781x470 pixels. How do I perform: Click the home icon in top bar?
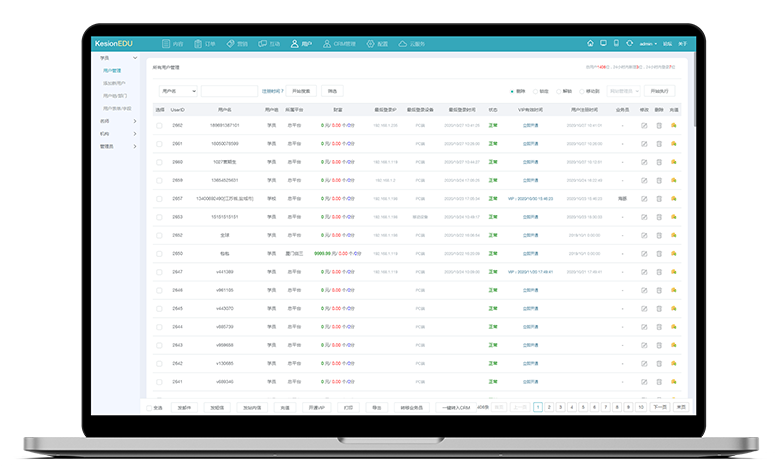point(590,44)
